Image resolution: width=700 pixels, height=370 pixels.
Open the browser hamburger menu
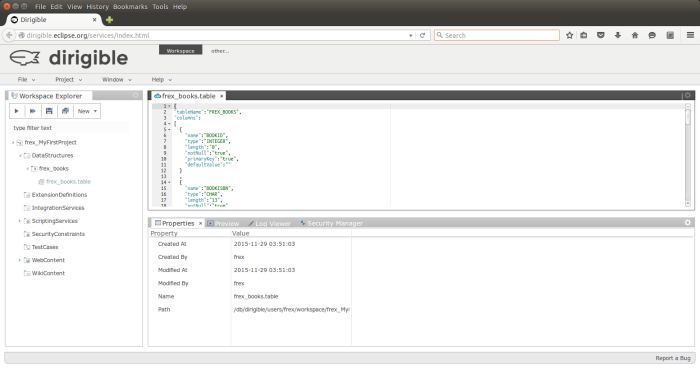point(690,35)
